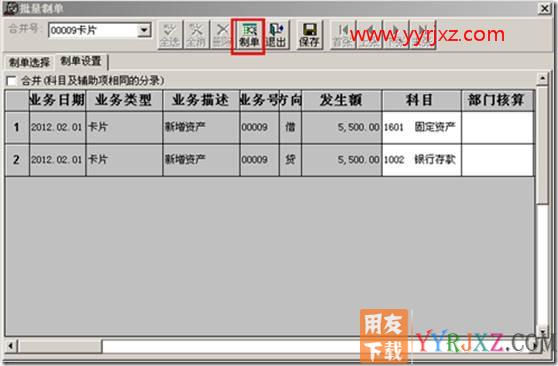558x366 pixels.
Task: Click the vertical scrollbar thumb
Action: (542, 145)
